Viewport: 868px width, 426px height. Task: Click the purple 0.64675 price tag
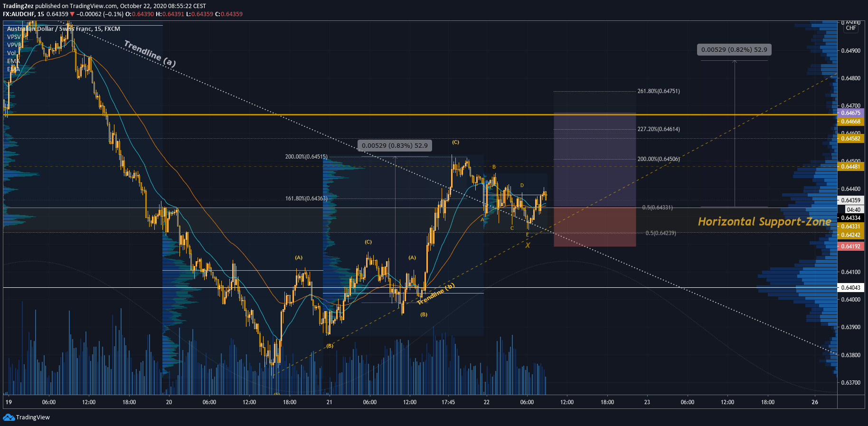pos(850,113)
